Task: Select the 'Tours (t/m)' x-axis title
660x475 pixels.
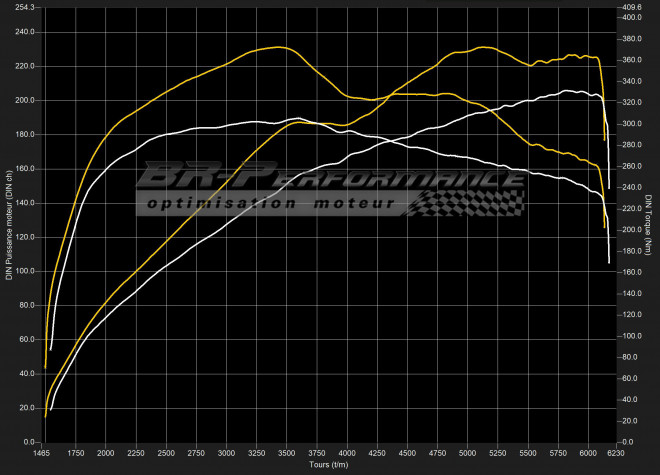Action: coord(328,465)
